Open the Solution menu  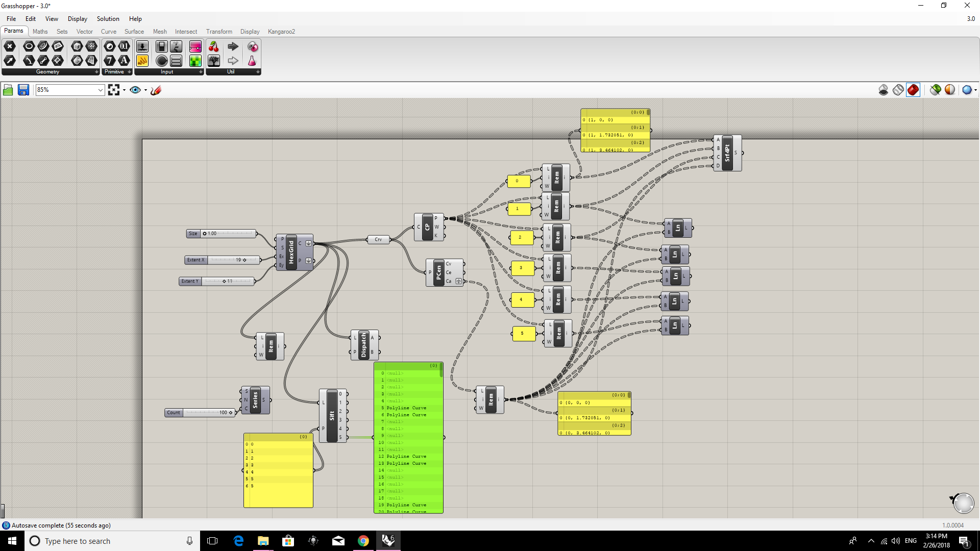click(108, 19)
